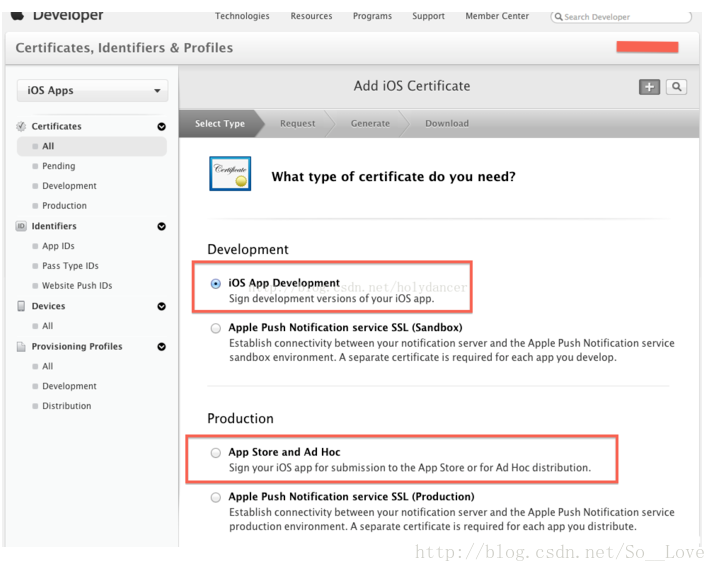Image resolution: width=716 pixels, height=572 pixels.
Task: Collapse the Provisioning Profiles section arrow
Action: (162, 347)
